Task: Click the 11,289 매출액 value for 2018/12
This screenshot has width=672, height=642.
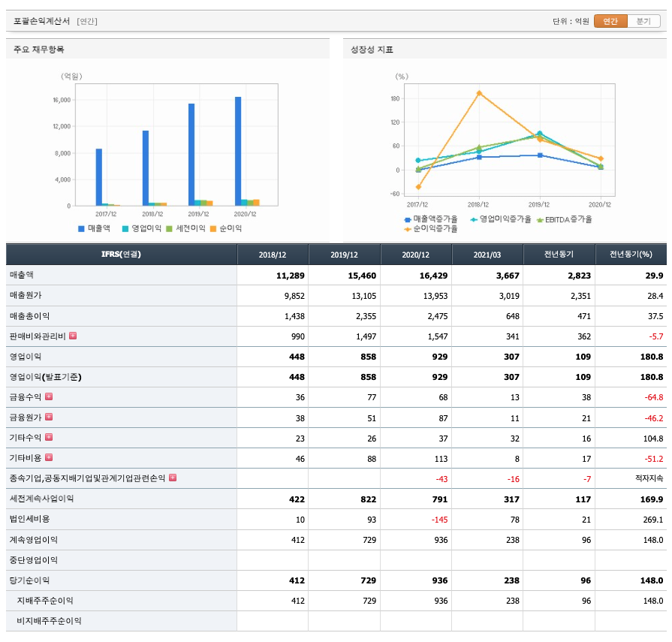Action: point(290,276)
